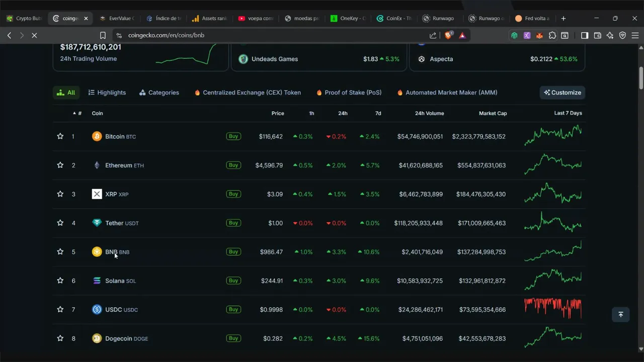The width and height of the screenshot is (644, 362).
Task: Bookmark this page in the browser
Action: point(103,35)
